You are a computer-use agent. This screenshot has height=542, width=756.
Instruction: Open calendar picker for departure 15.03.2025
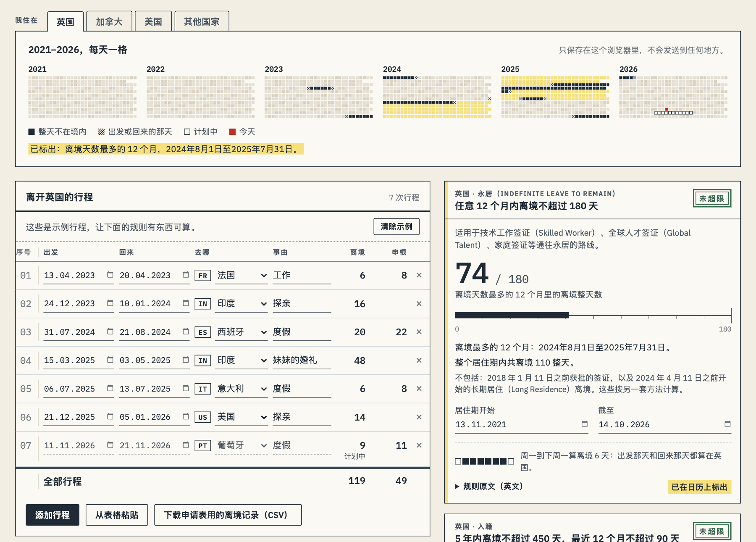[110, 360]
